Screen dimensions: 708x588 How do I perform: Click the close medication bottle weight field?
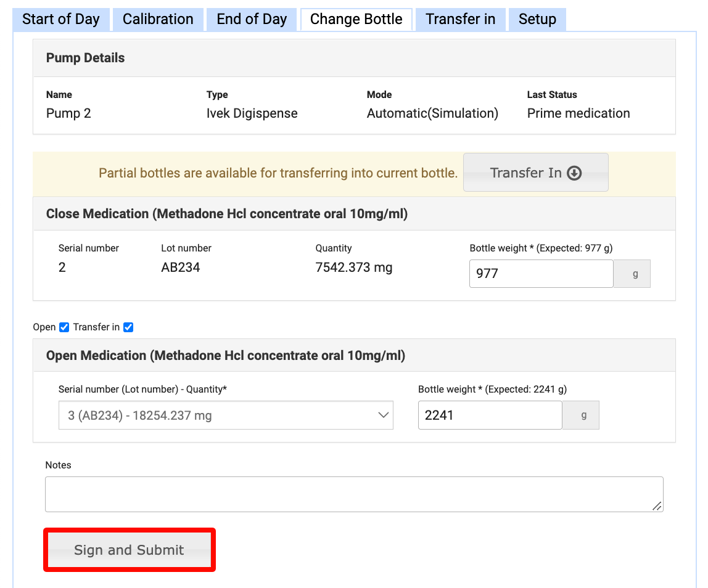coord(541,274)
